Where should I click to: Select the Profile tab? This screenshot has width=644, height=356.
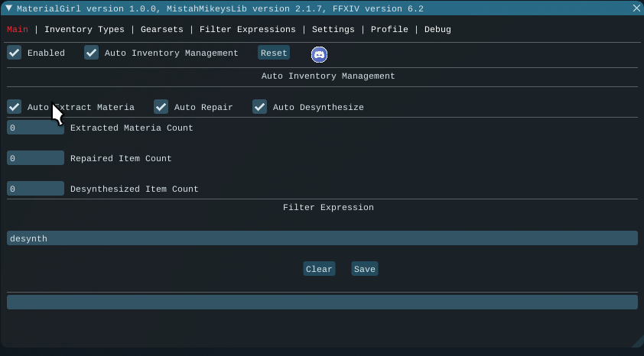click(x=389, y=30)
